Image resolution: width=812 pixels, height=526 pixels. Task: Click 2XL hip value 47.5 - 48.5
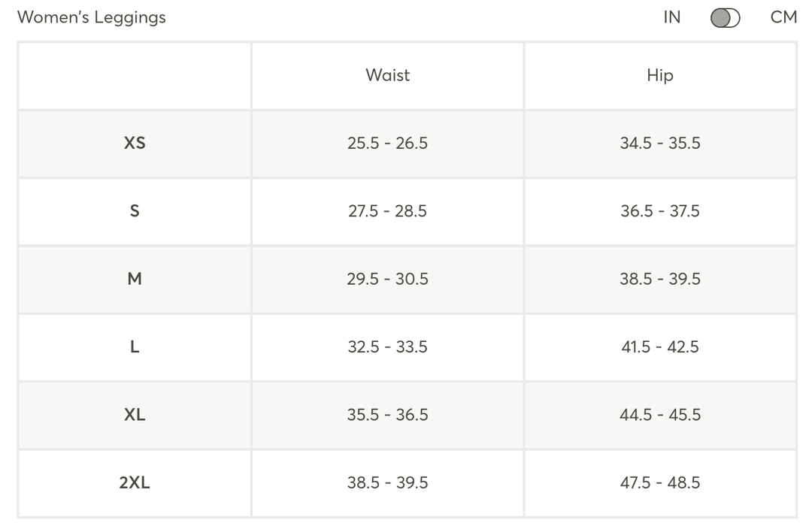[x=659, y=482]
